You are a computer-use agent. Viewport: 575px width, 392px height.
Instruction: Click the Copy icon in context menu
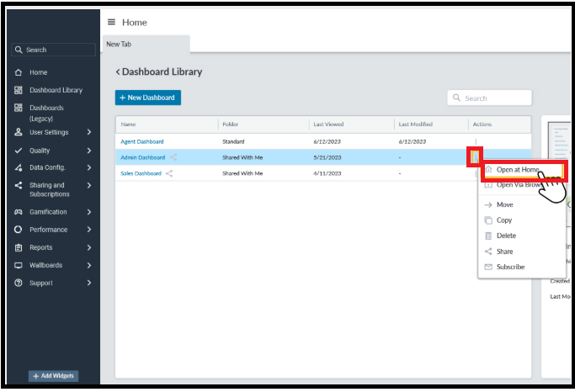(488, 220)
